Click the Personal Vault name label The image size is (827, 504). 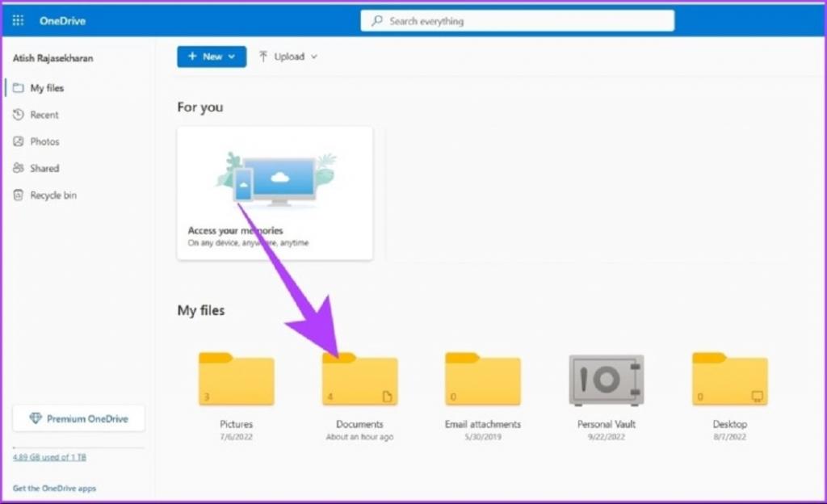(x=607, y=424)
